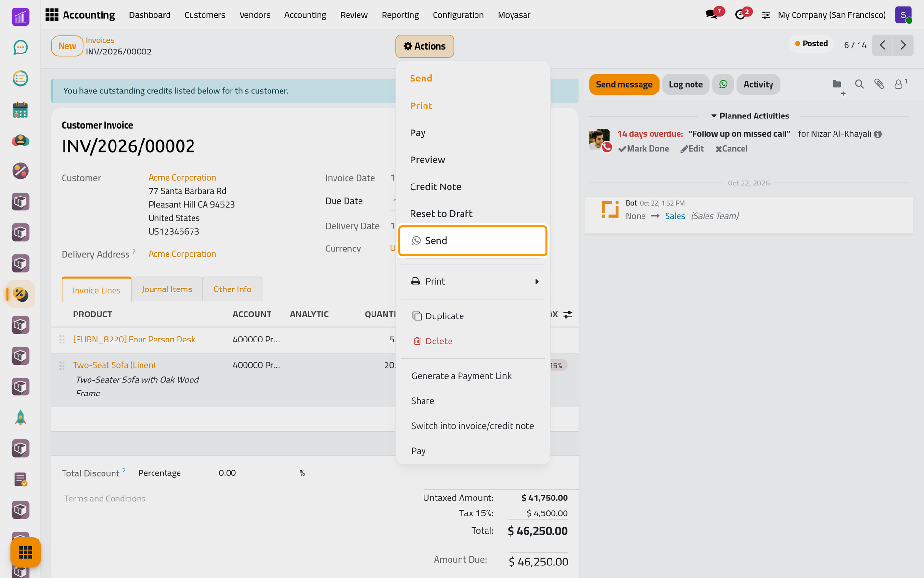924x578 pixels.
Task: Open company switcher My Company (San Francisco)
Action: click(832, 15)
